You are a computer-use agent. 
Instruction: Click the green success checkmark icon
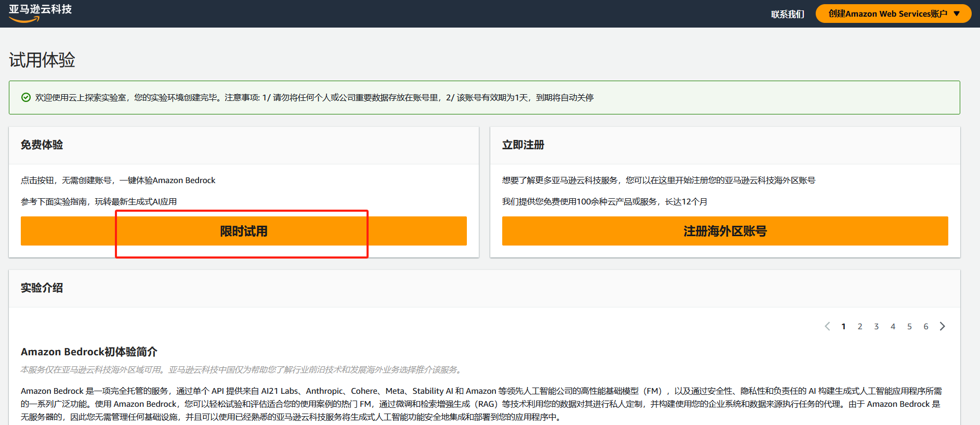click(26, 97)
